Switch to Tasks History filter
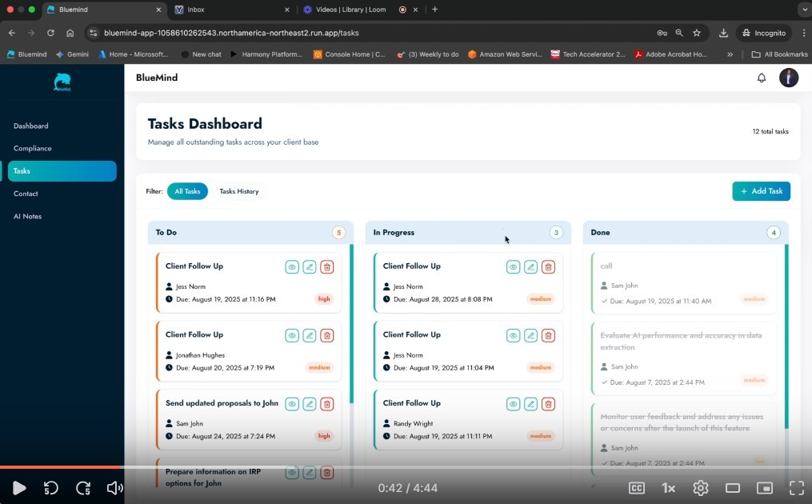The image size is (812, 504). click(x=238, y=191)
